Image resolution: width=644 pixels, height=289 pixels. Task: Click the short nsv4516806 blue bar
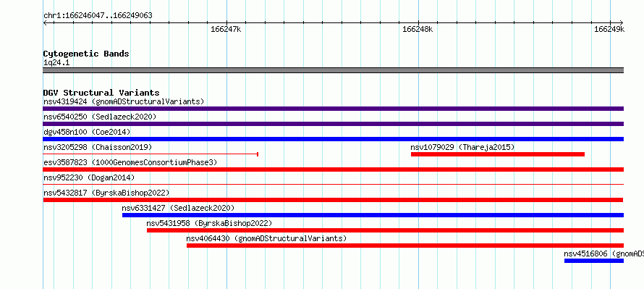(594, 261)
